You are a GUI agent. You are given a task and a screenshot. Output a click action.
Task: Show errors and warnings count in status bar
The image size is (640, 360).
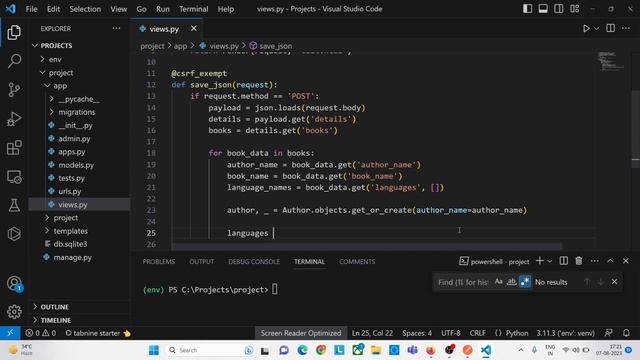(x=41, y=333)
